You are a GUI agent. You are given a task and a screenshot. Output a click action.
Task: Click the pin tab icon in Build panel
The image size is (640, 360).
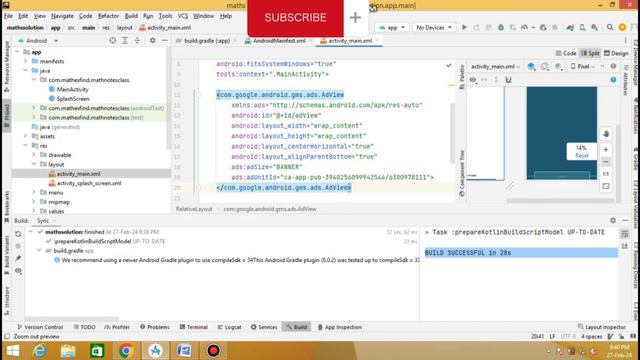pos(18,258)
